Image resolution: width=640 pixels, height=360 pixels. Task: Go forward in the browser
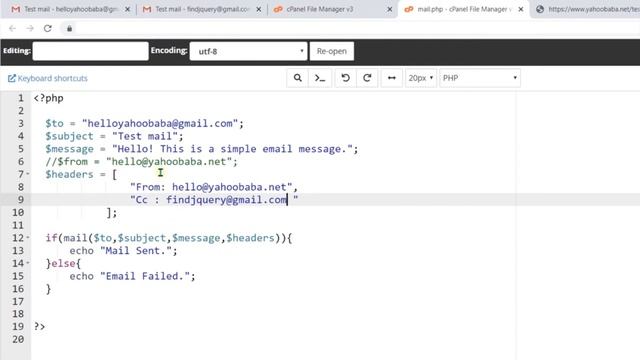pos(30,28)
